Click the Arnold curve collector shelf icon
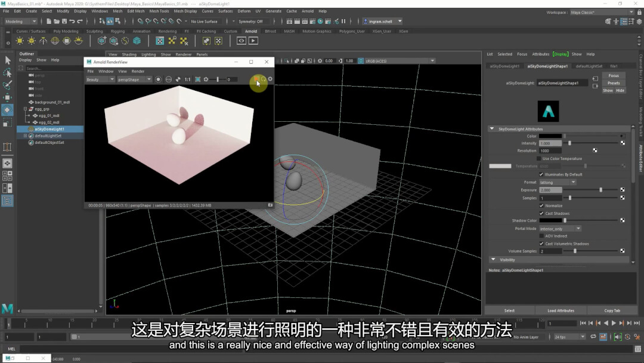 (125, 41)
